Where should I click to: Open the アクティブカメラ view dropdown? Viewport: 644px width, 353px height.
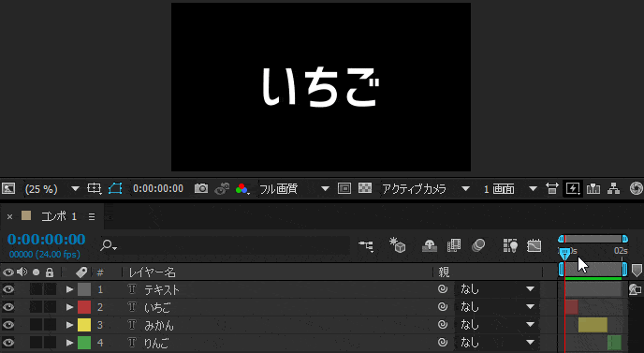click(426, 189)
